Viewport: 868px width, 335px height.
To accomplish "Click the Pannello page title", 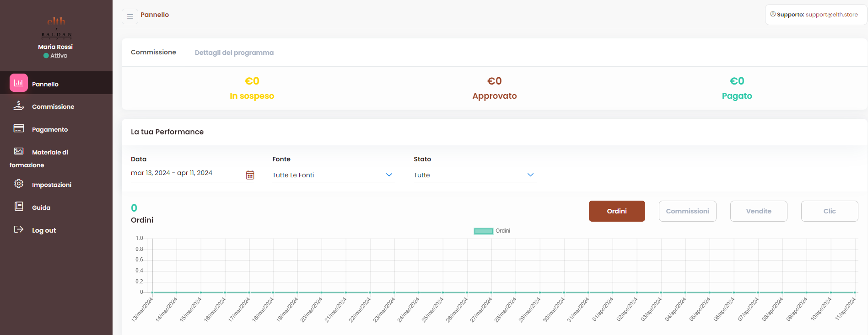I will 155,15.
